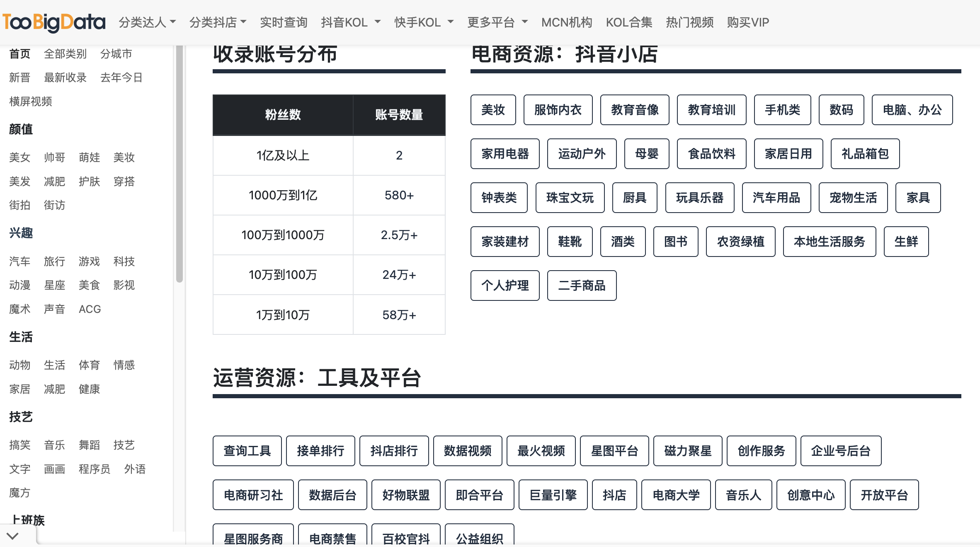
Task: Click the 粉丝数 table header
Action: 283,115
